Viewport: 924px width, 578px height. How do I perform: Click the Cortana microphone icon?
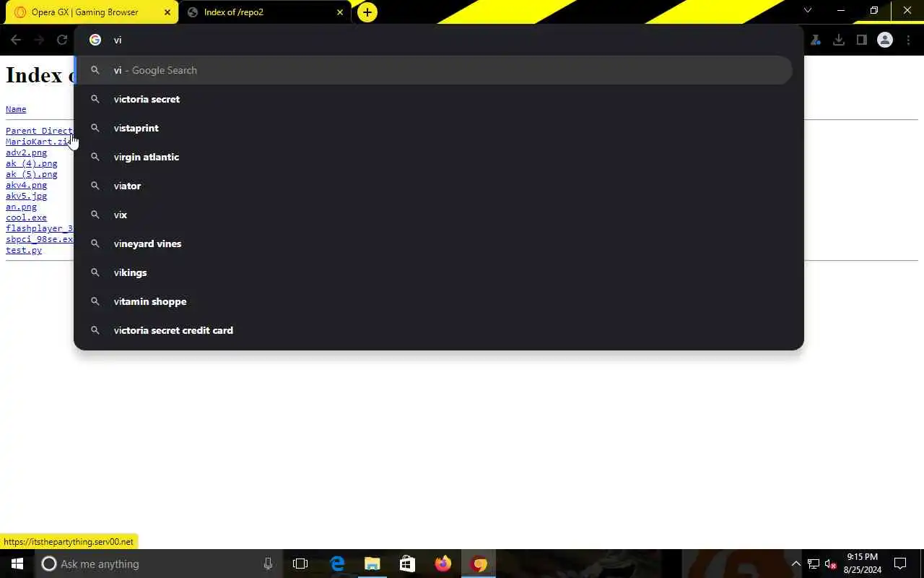tap(268, 564)
